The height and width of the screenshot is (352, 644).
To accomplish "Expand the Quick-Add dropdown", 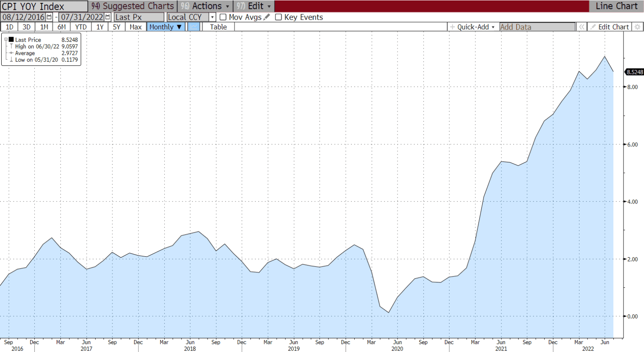I will coord(473,27).
